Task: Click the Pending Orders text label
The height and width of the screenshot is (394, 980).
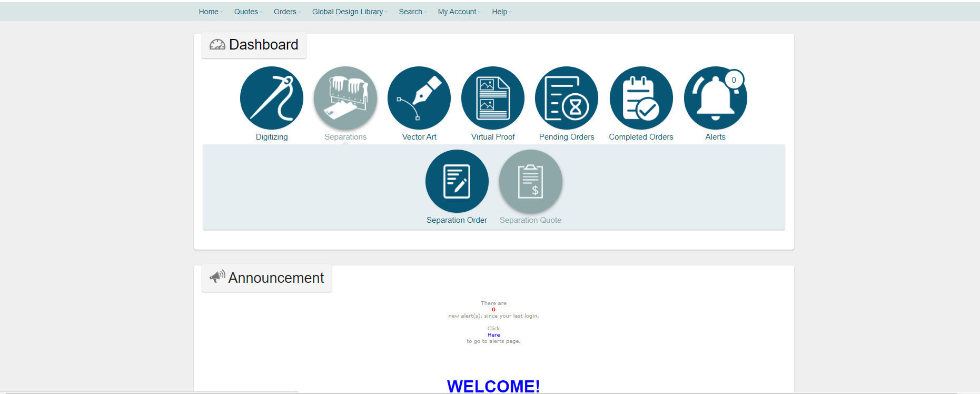Action: click(567, 137)
